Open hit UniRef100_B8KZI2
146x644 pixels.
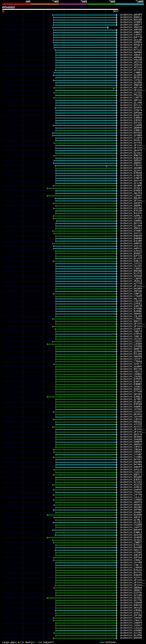pyautogui.click(x=131, y=321)
